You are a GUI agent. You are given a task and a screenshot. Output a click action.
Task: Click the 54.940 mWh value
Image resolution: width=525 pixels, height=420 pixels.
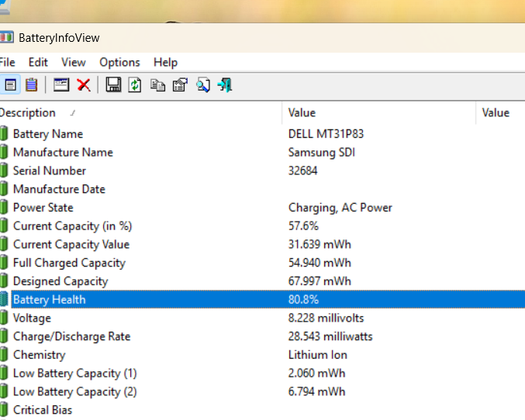tap(319, 263)
